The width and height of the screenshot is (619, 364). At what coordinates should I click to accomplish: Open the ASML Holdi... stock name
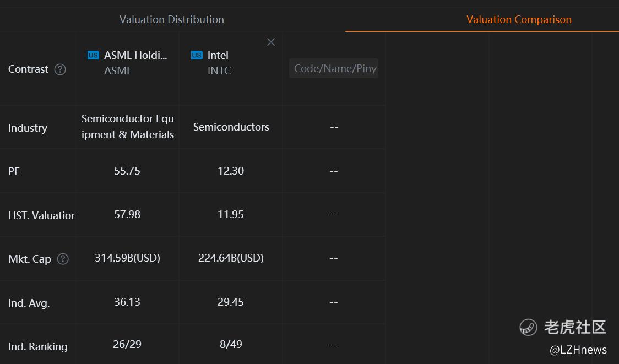[x=135, y=55]
